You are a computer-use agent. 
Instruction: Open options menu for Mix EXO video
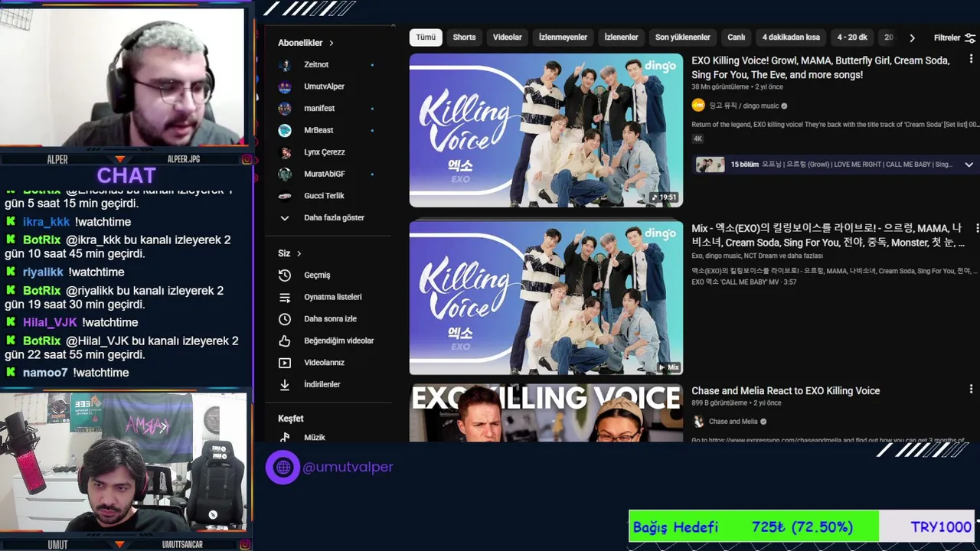[977, 228]
